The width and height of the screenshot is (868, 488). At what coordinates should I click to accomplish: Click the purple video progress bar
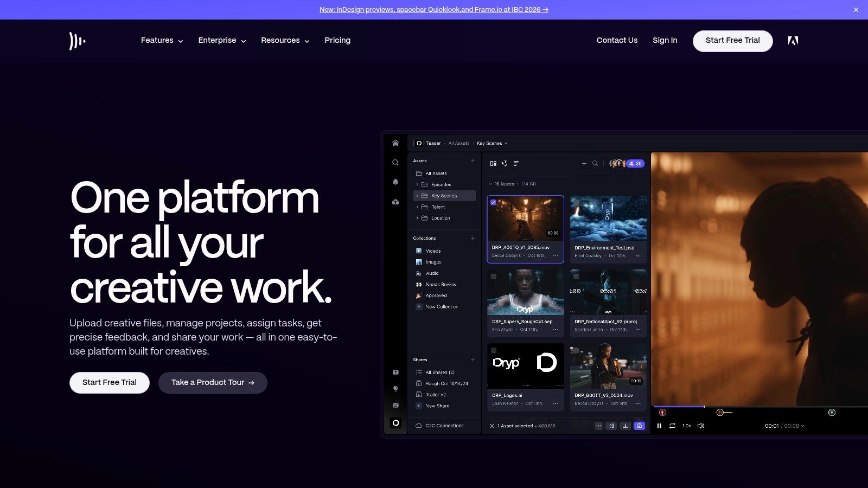coord(679,406)
